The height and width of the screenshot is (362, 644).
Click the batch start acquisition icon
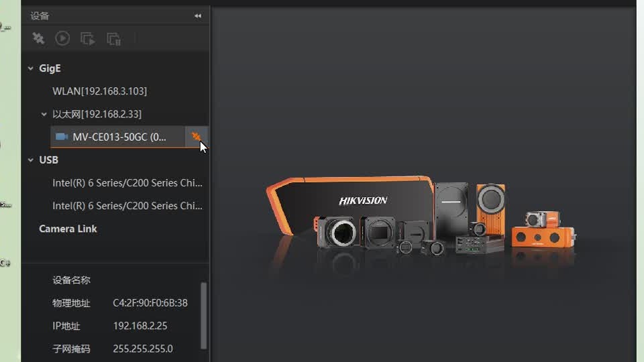point(88,39)
